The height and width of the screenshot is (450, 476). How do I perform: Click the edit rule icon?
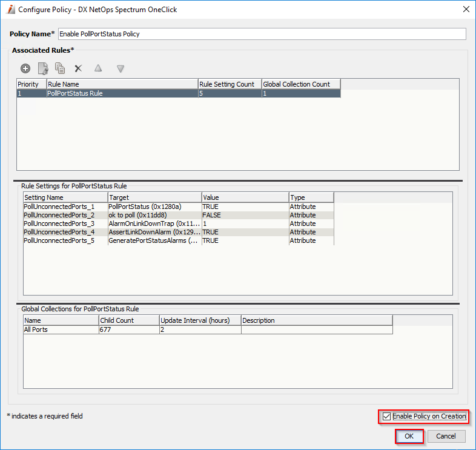(43, 68)
